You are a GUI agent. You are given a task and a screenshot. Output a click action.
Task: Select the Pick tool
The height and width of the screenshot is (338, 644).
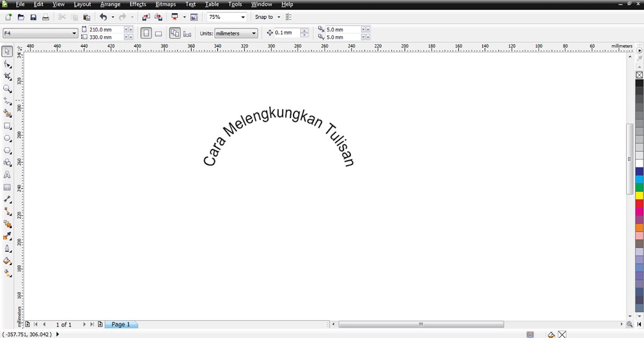click(x=7, y=52)
